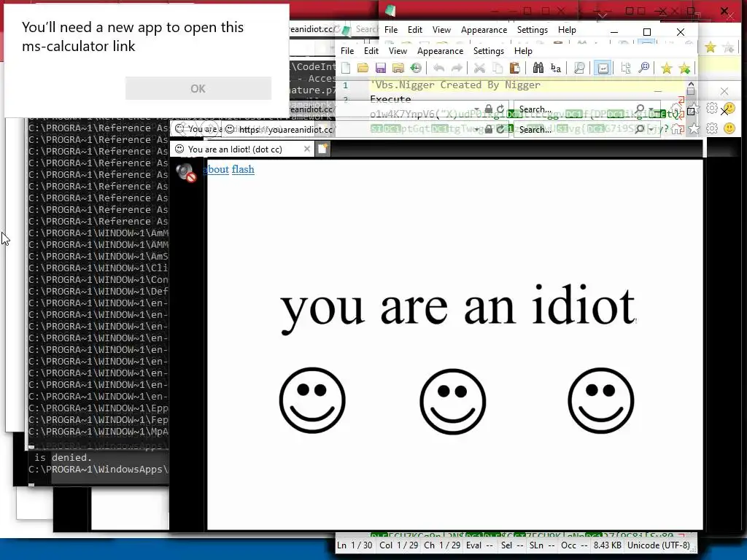Click 'Sel --' in the status bar
Image resolution: width=747 pixels, height=560 pixels.
click(x=513, y=545)
